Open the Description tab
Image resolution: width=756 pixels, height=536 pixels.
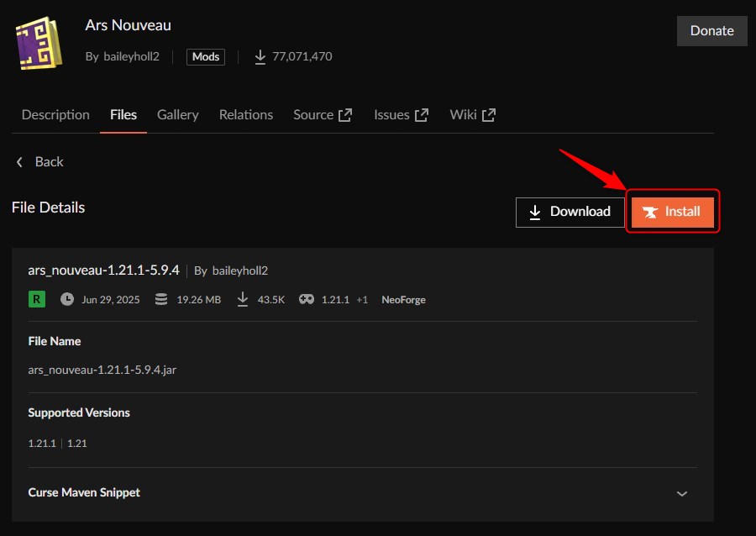pos(55,115)
